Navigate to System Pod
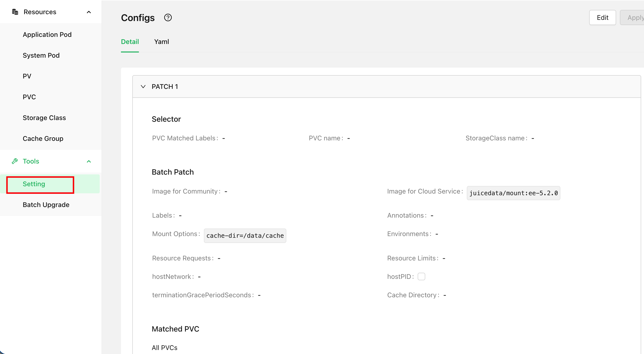Image resolution: width=644 pixels, height=354 pixels. [x=41, y=55]
